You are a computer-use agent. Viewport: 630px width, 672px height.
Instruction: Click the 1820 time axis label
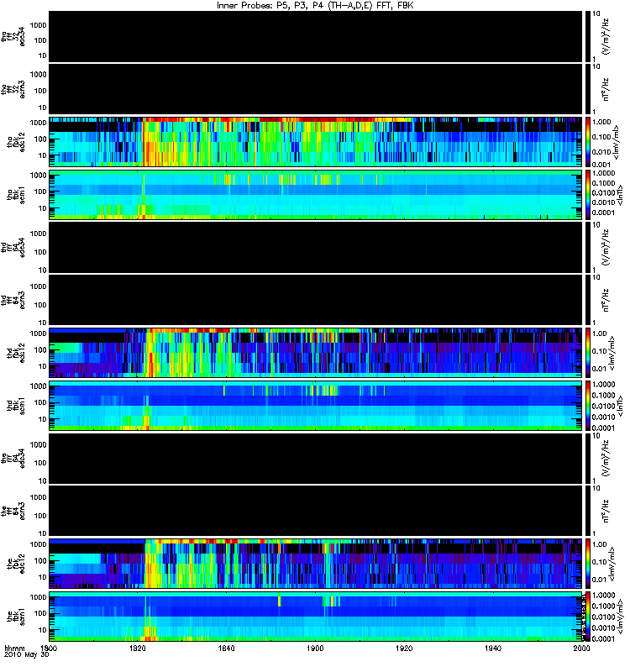tap(138, 648)
